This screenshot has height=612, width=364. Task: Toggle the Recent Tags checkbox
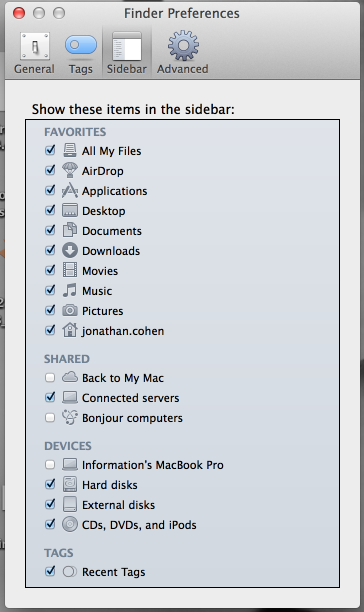50,571
